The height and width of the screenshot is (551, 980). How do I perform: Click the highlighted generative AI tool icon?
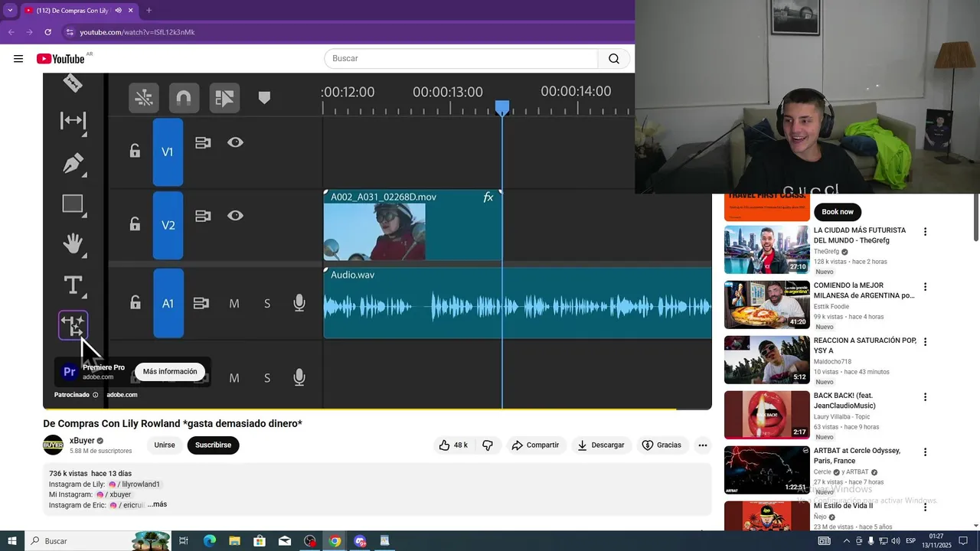[73, 325]
